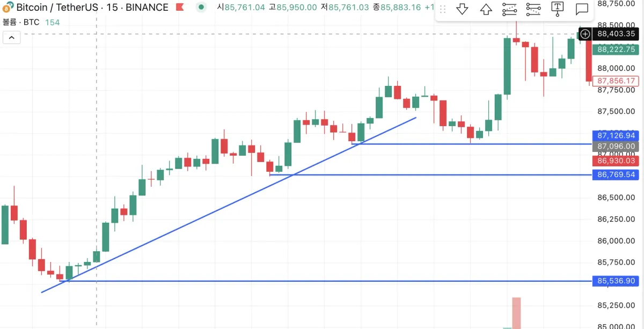Click the Bitcoin coin logo icon
Screen dimensions: 644x329
coord(8,8)
